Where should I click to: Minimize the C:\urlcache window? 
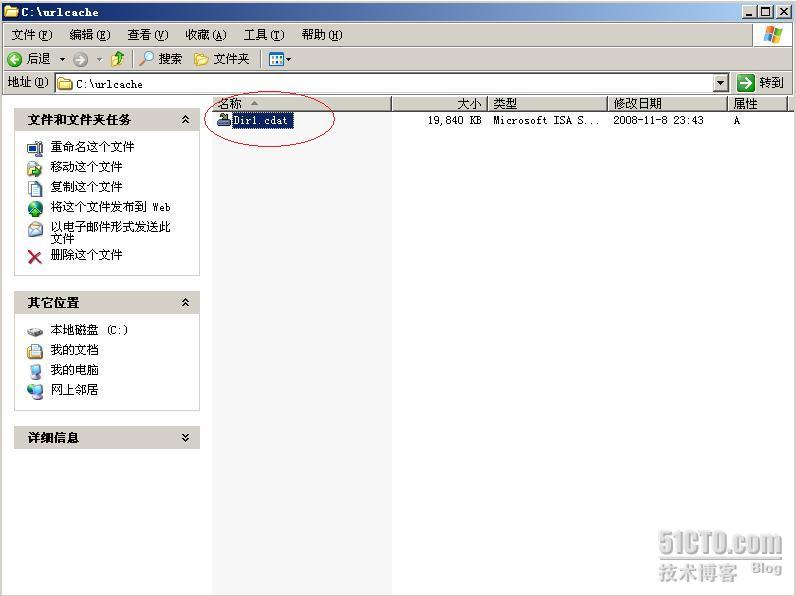(x=749, y=12)
